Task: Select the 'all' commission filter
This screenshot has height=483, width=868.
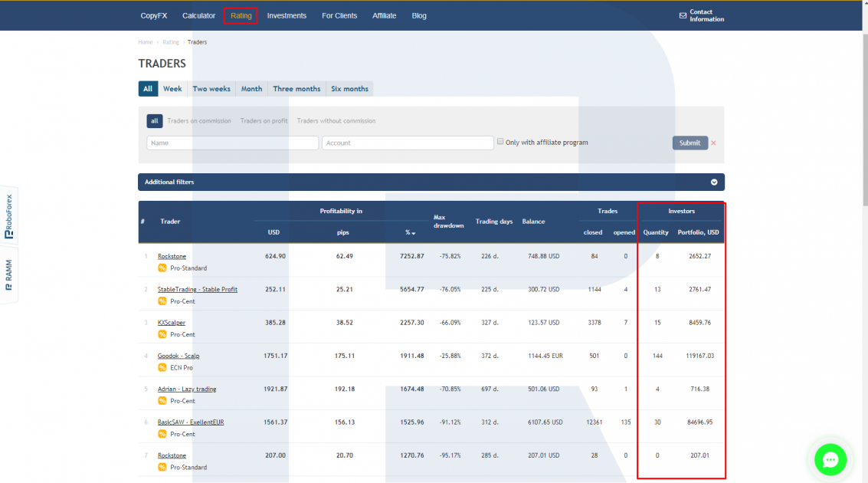Action: pyautogui.click(x=155, y=121)
